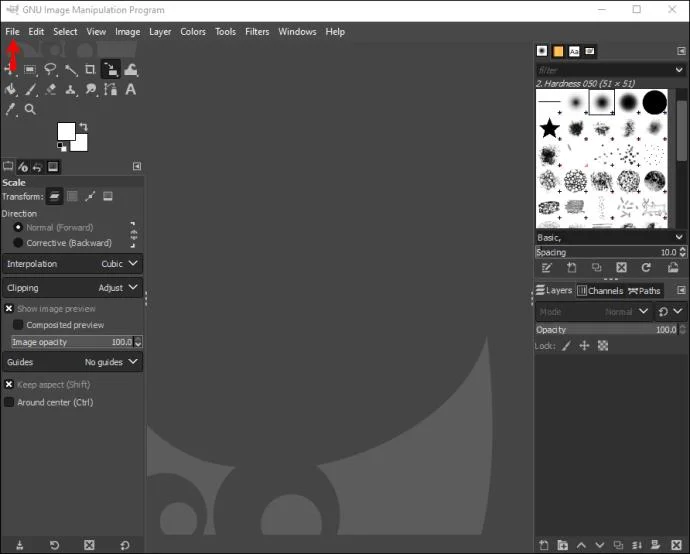Viewport: 690px width, 554px height.
Task: Select the Paintbrush tool
Action: [x=30, y=90]
